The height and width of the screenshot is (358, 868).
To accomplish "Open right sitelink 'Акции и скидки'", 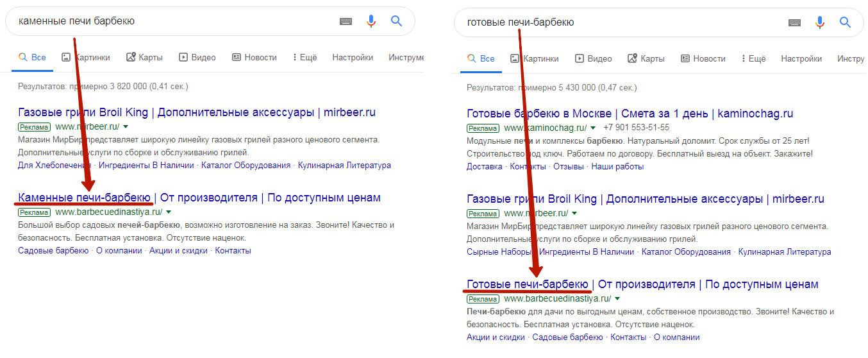I will 496,337.
